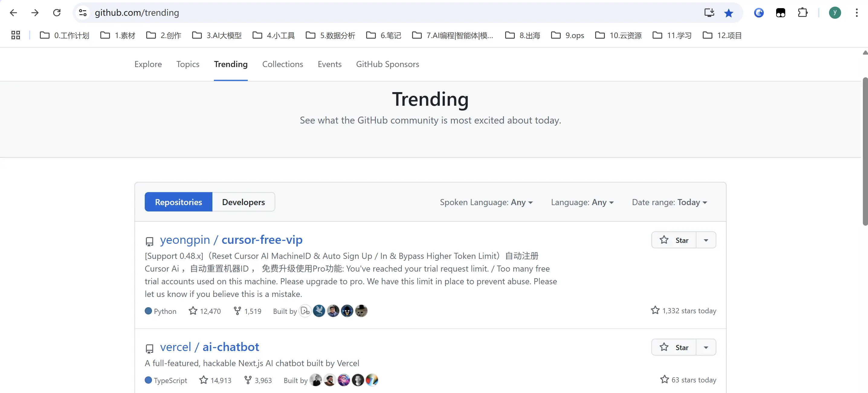Open the Topics tab
The height and width of the screenshot is (393, 868).
tap(188, 64)
